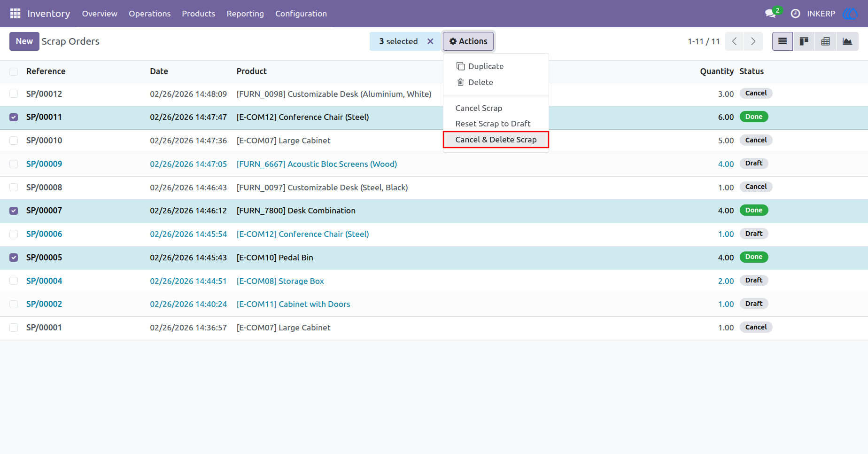Check the SP/00009 row checkbox
Image resolution: width=868 pixels, height=454 pixels.
14,164
